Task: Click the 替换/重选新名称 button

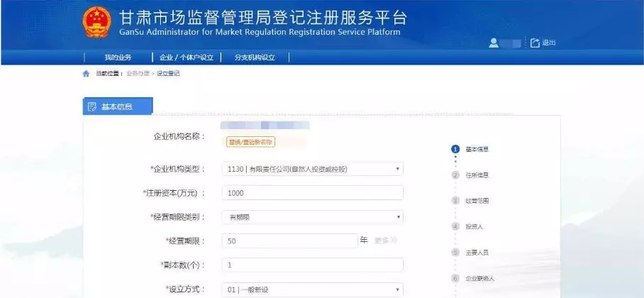Action: point(250,142)
